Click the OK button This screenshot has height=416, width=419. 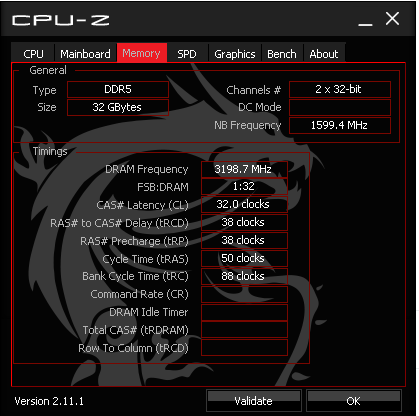[x=354, y=401]
